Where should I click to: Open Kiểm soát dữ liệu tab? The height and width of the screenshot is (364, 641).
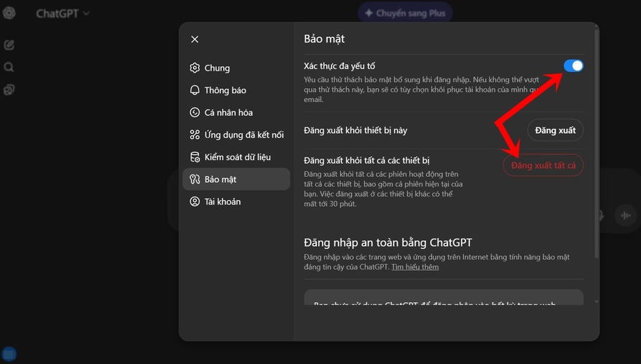[236, 157]
